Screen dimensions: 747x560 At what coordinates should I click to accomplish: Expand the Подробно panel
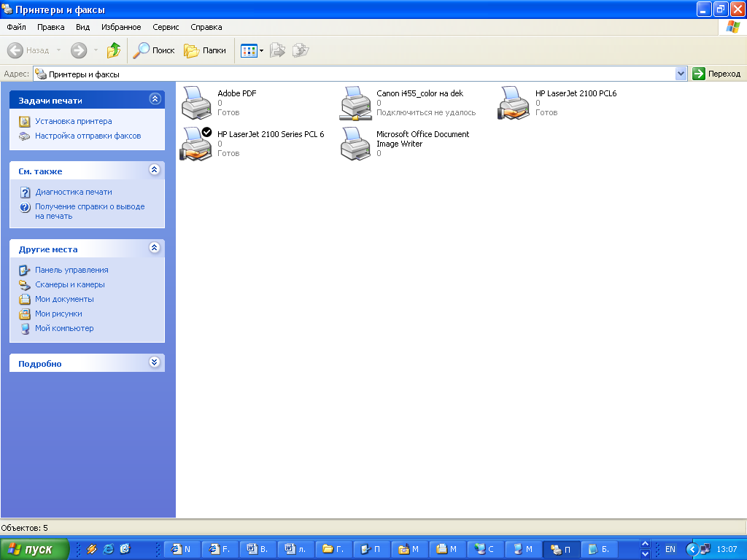155,362
